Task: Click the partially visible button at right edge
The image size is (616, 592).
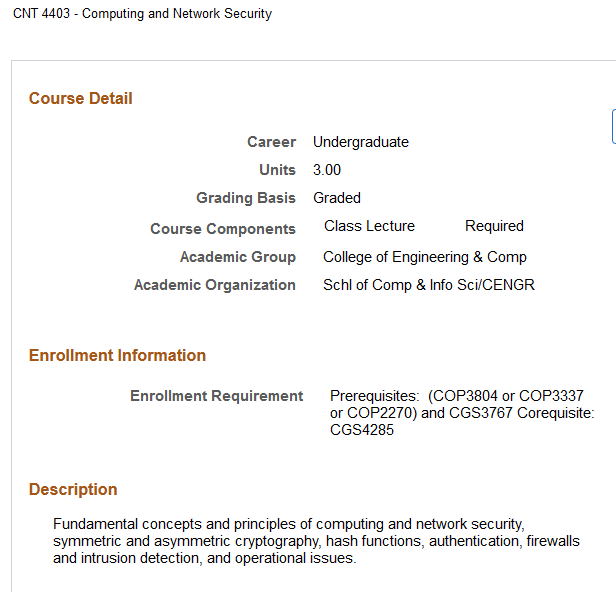Action: [613, 126]
